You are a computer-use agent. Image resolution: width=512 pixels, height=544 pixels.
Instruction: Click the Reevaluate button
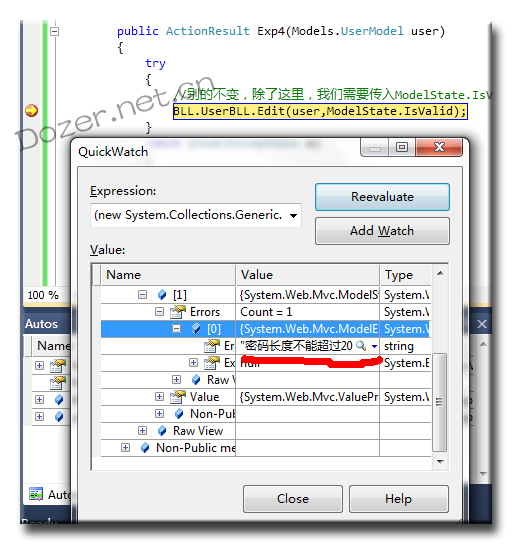[382, 197]
